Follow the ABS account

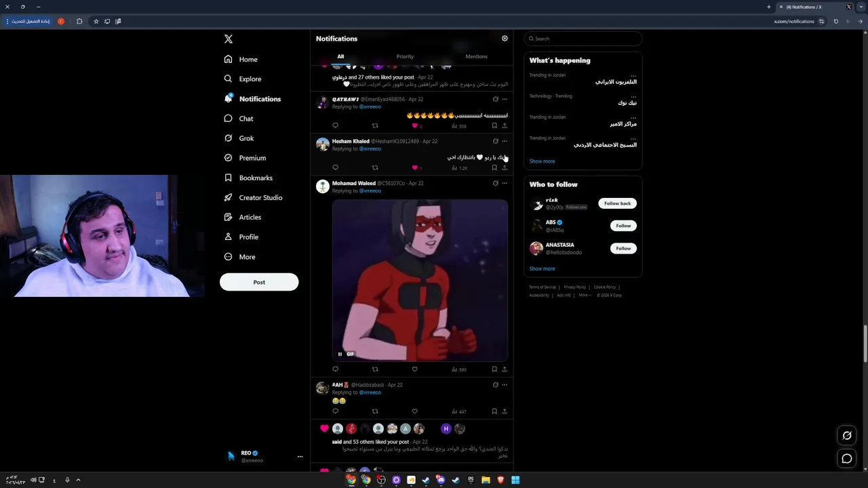point(623,226)
